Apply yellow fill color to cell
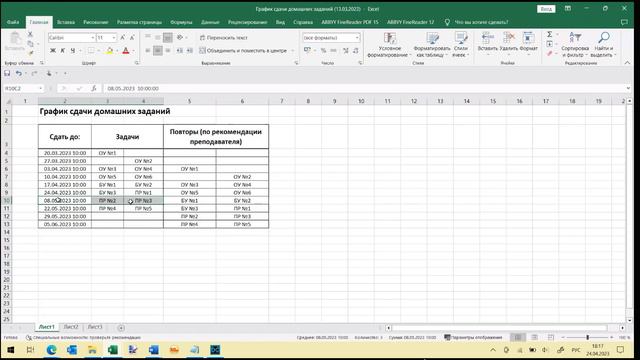Viewport: 640px width, 360px height. [x=109, y=51]
